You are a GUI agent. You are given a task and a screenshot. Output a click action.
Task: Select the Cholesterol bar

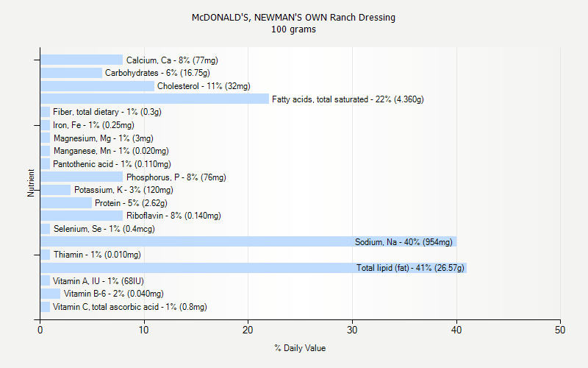click(98, 86)
